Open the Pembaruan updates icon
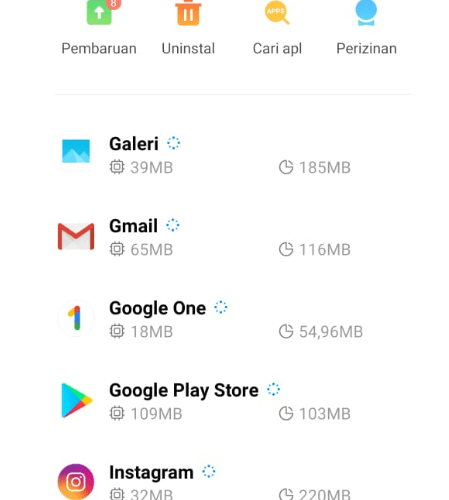 pyautogui.click(x=99, y=12)
